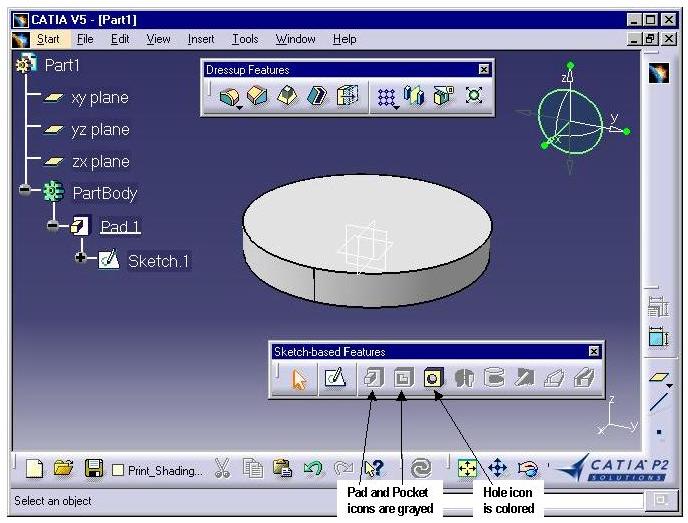Select the Thickness tool with the arrow

click(x=348, y=95)
